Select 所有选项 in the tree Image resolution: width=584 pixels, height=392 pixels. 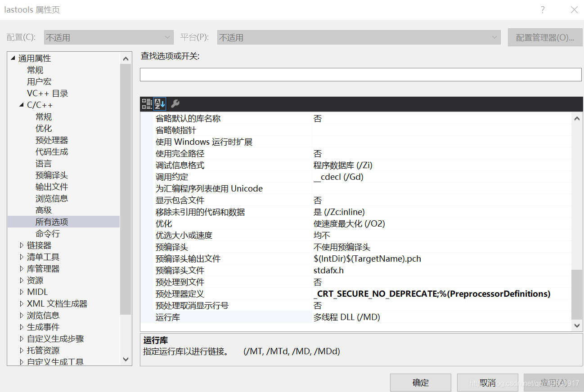click(52, 222)
